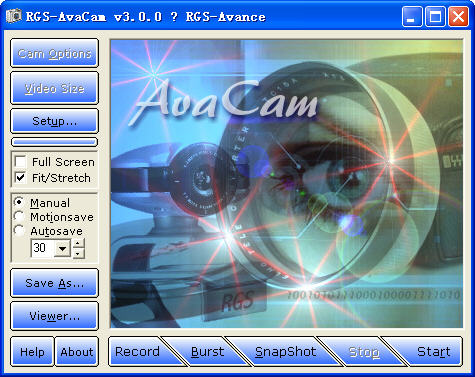Click the Setup... button
This screenshot has height=377, width=475.
tap(54, 121)
